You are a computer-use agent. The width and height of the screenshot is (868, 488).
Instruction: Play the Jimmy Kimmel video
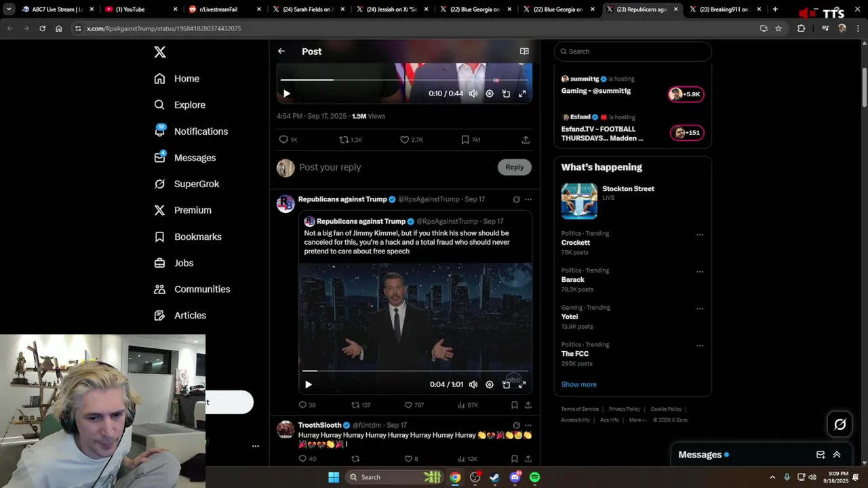(308, 384)
